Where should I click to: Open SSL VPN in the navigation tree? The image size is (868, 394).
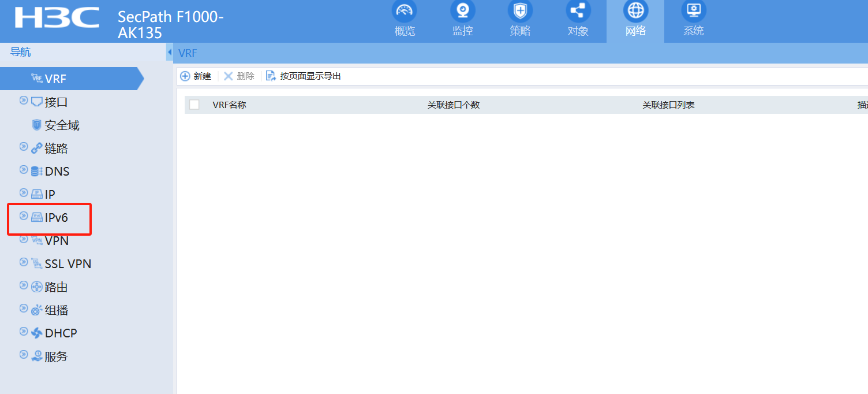coord(68,264)
